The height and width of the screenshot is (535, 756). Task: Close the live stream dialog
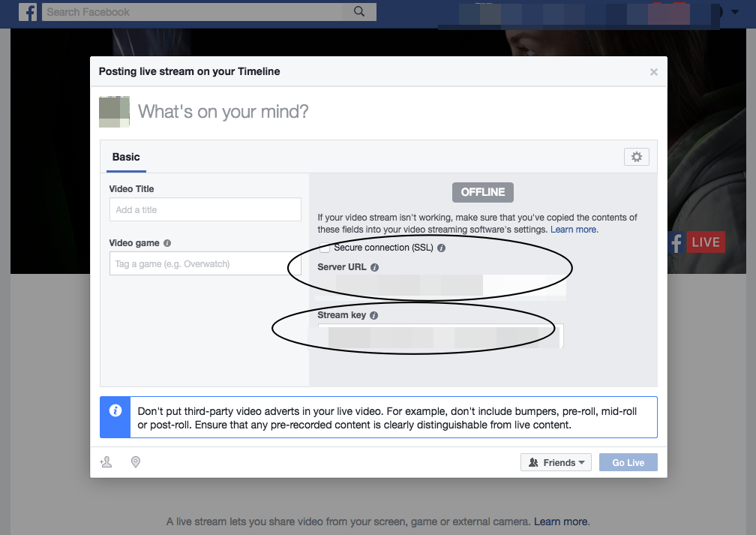[x=654, y=72]
